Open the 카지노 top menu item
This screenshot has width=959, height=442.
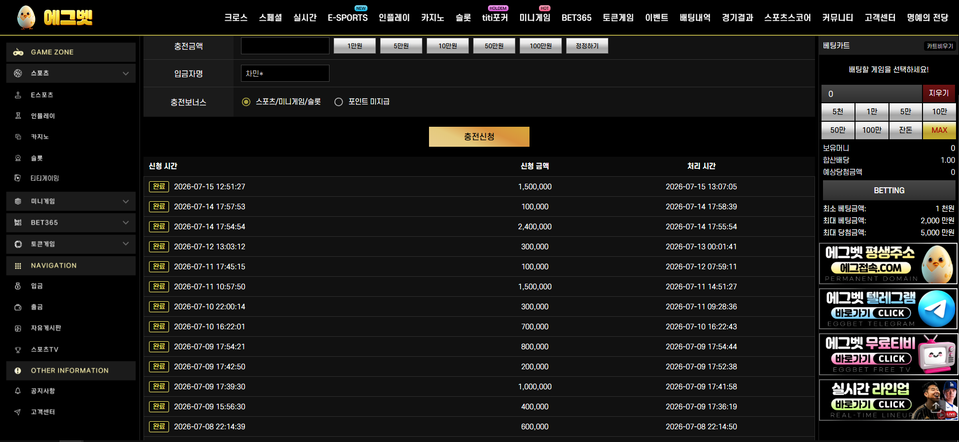coord(432,18)
